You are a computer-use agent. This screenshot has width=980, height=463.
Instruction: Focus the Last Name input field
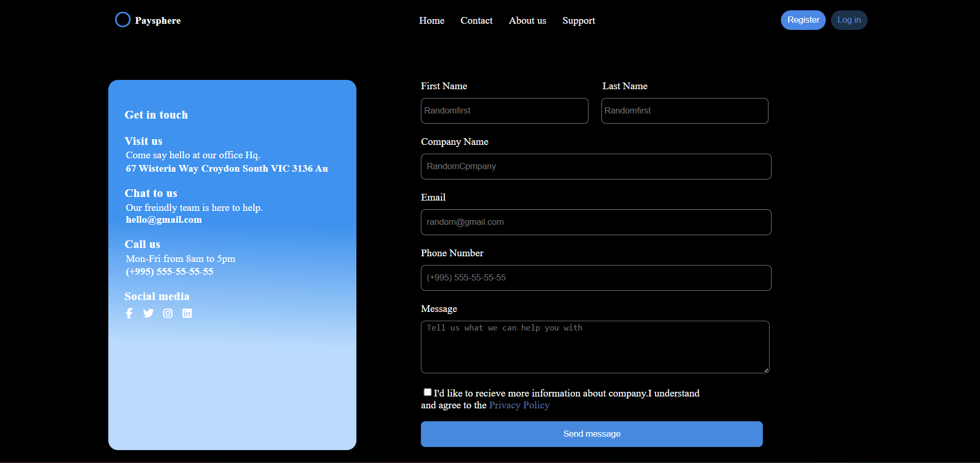point(684,111)
